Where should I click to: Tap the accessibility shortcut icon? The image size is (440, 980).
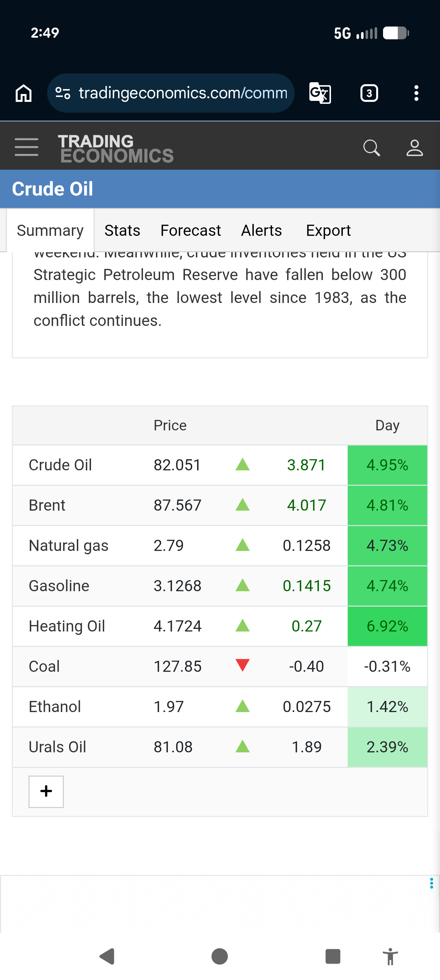390,956
